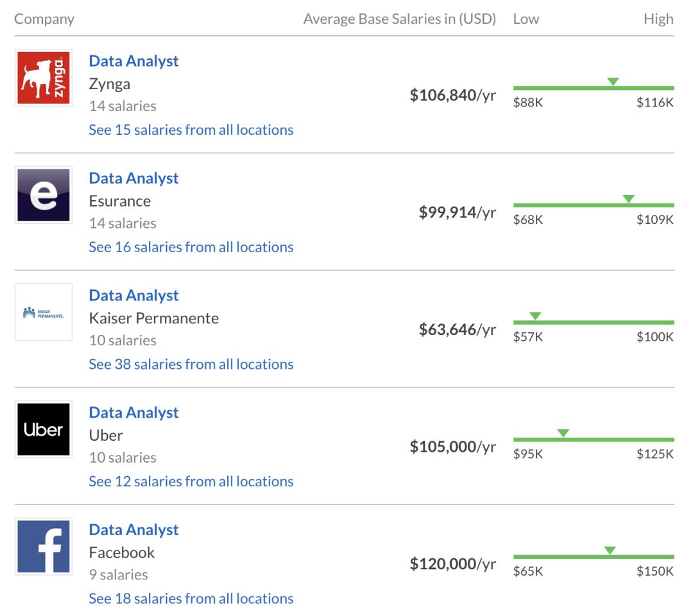Click Facebook salary range marker
Image resolution: width=693 pixels, height=616 pixels.
610,551
